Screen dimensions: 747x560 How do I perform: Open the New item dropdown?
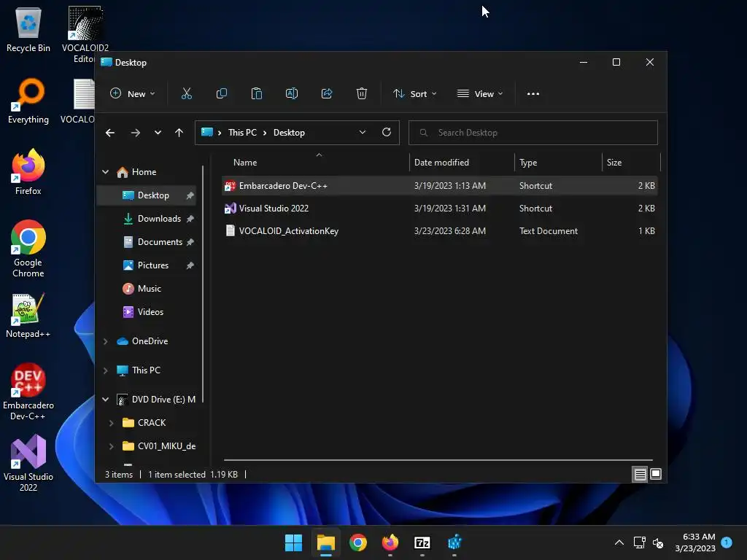[133, 94]
